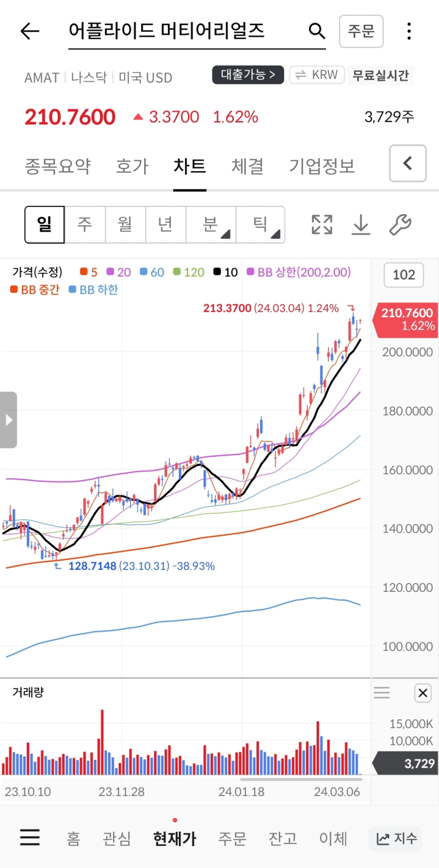
Task: Toggle the KRW currency conversion
Action: [317, 75]
